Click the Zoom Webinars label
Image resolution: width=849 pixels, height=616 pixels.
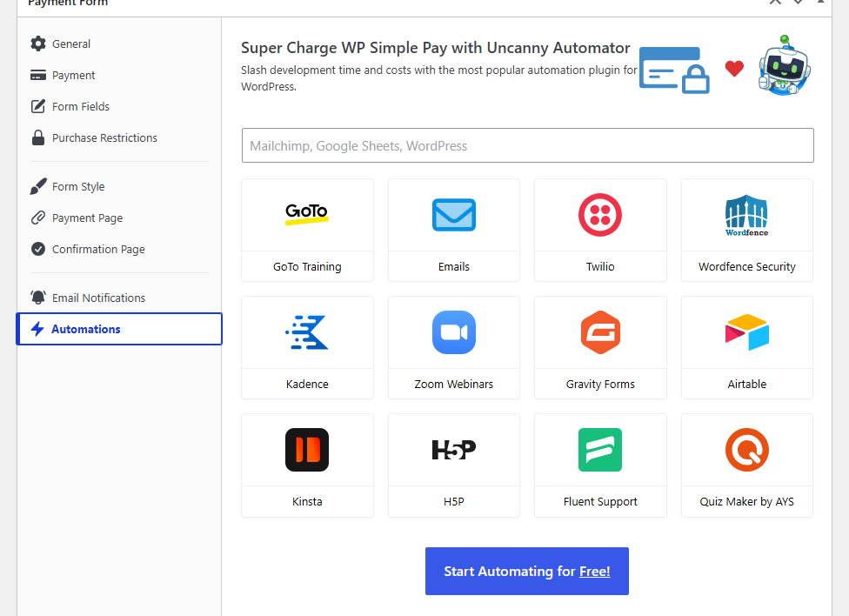454,384
